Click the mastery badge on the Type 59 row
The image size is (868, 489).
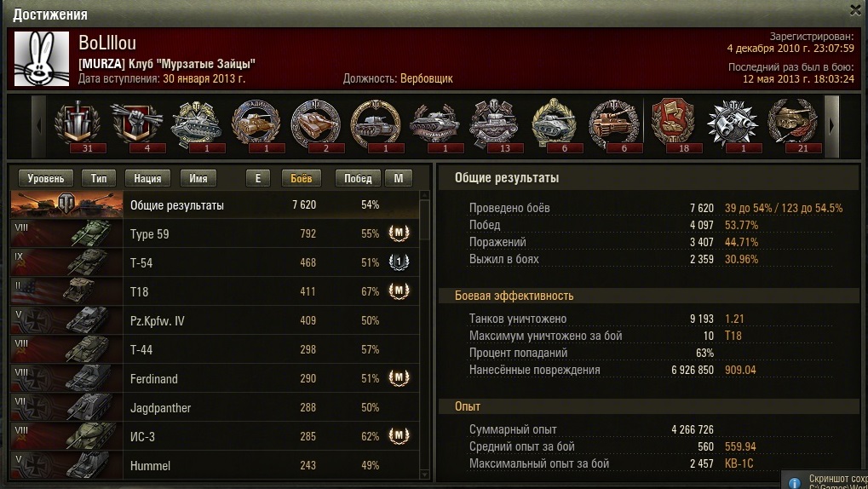(399, 233)
